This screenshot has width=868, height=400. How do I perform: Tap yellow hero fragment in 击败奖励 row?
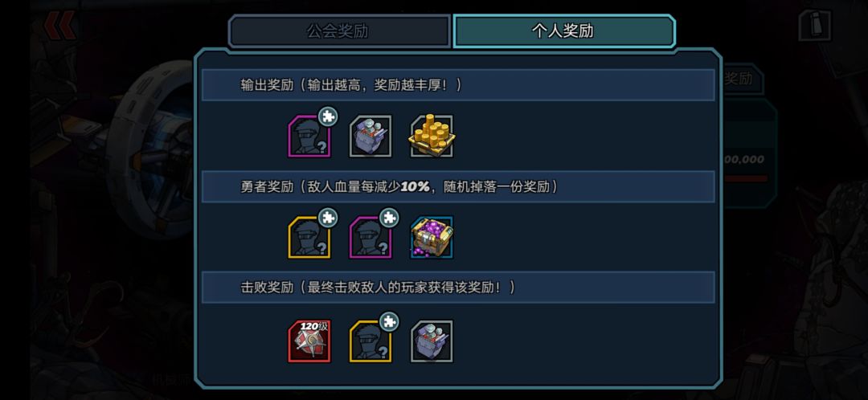(371, 341)
